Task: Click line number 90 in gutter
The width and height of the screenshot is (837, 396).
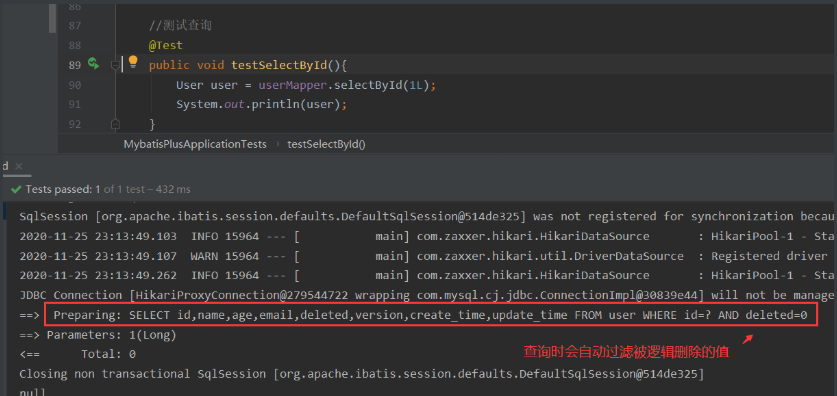Action: (75, 85)
